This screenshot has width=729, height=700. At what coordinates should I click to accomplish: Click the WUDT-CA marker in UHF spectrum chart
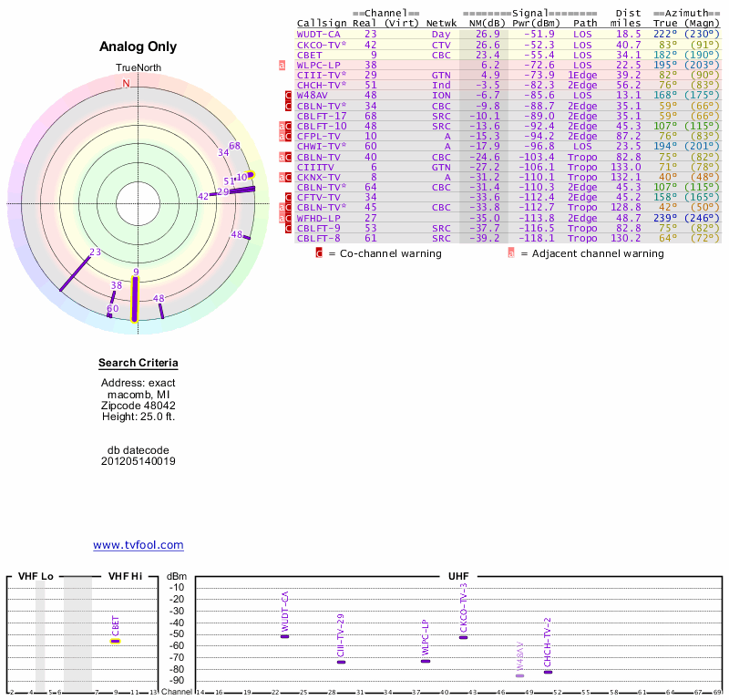(285, 635)
